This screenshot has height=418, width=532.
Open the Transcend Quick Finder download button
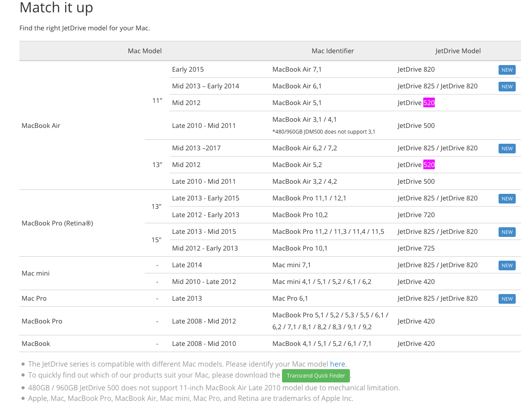coord(316,376)
